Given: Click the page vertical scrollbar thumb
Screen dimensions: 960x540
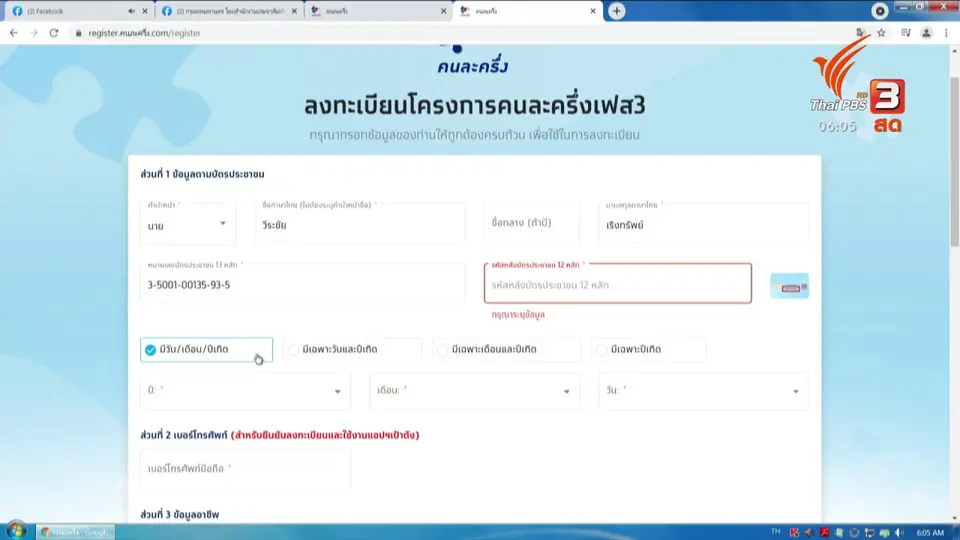Looking at the screenshot, I should click(x=954, y=162).
